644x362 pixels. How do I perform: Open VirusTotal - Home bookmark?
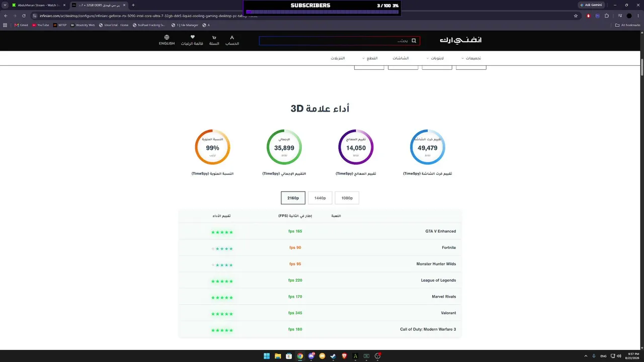114,25
